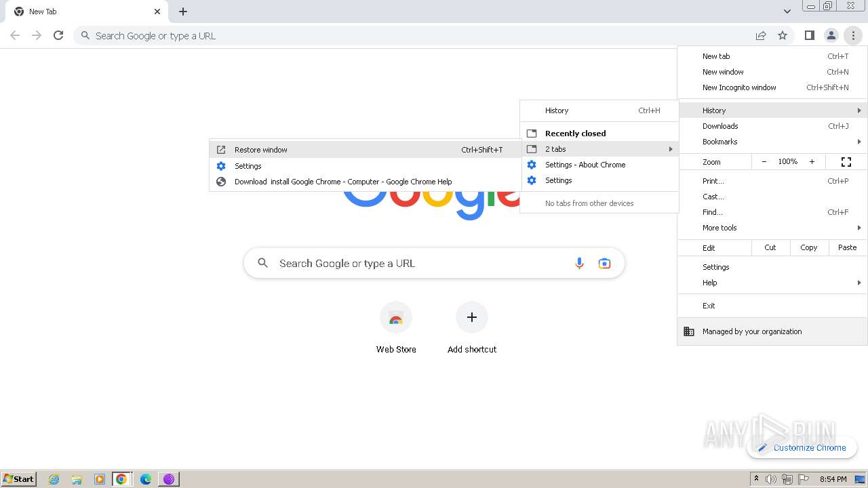868x488 pixels.
Task: Open full History page with Ctrl+H entry
Action: coord(599,110)
